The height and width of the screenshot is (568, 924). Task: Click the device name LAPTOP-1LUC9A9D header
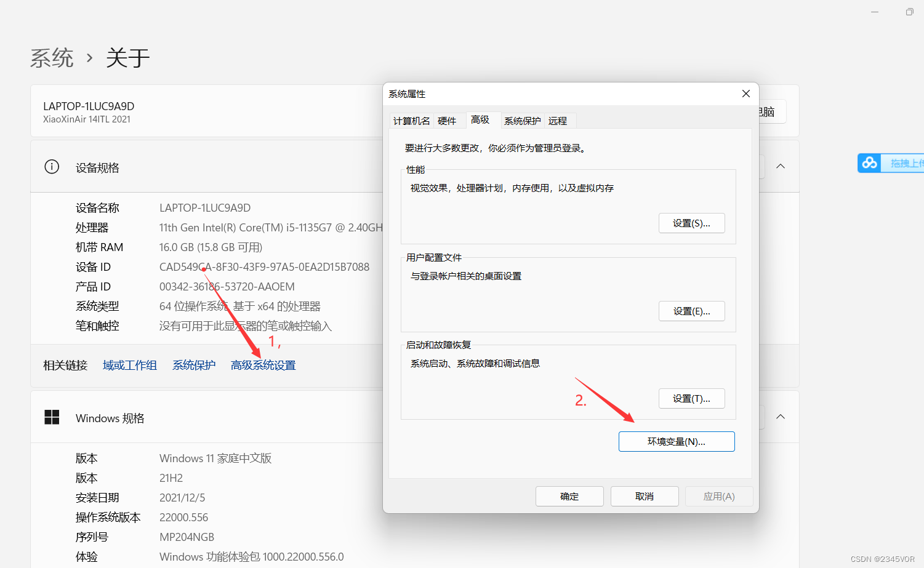coord(89,106)
